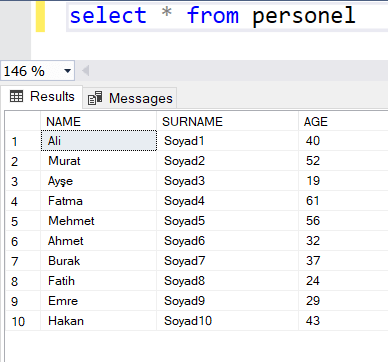Select row header number 9

tap(23, 301)
